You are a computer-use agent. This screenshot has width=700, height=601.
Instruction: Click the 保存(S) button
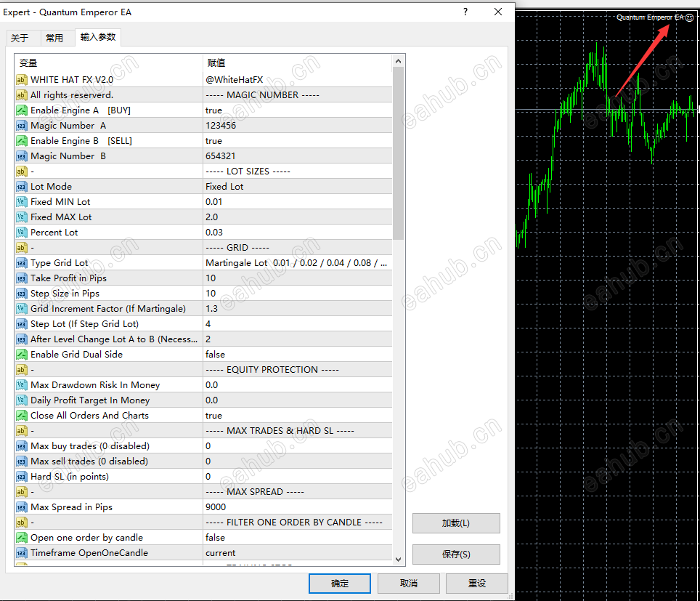[x=456, y=554]
